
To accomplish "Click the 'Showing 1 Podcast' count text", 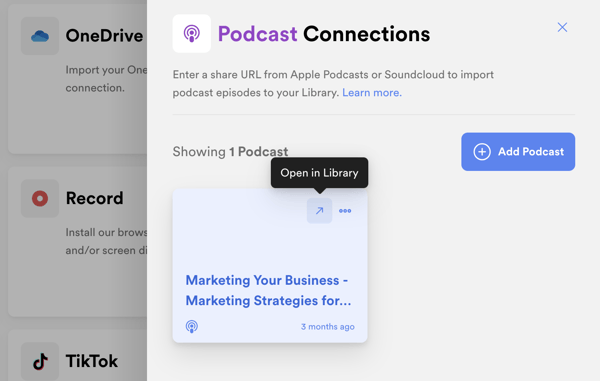I will [x=230, y=151].
